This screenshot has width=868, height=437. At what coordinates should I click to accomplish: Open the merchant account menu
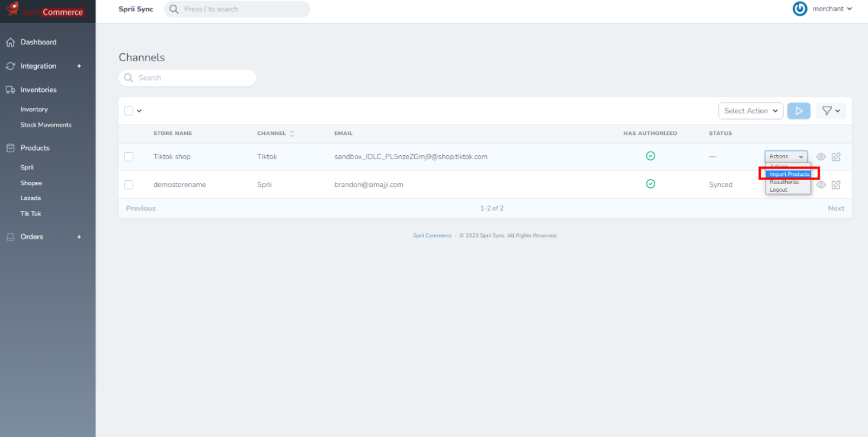click(x=832, y=9)
